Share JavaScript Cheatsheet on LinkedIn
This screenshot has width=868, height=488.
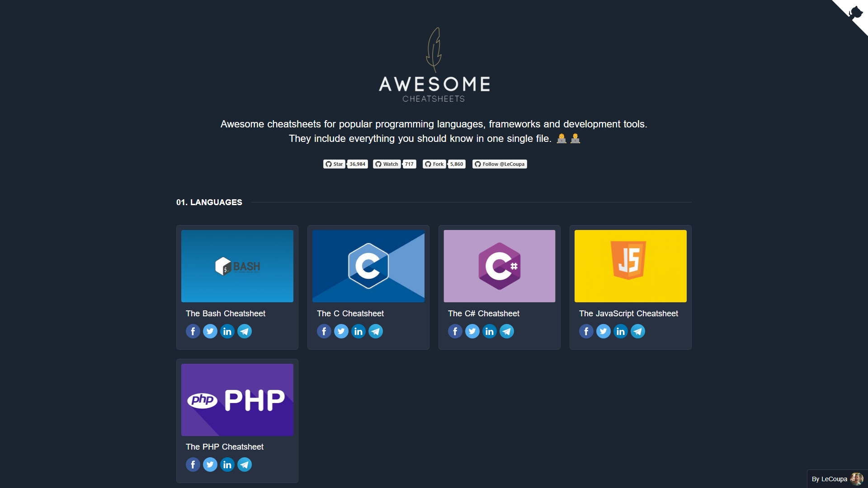[621, 331]
